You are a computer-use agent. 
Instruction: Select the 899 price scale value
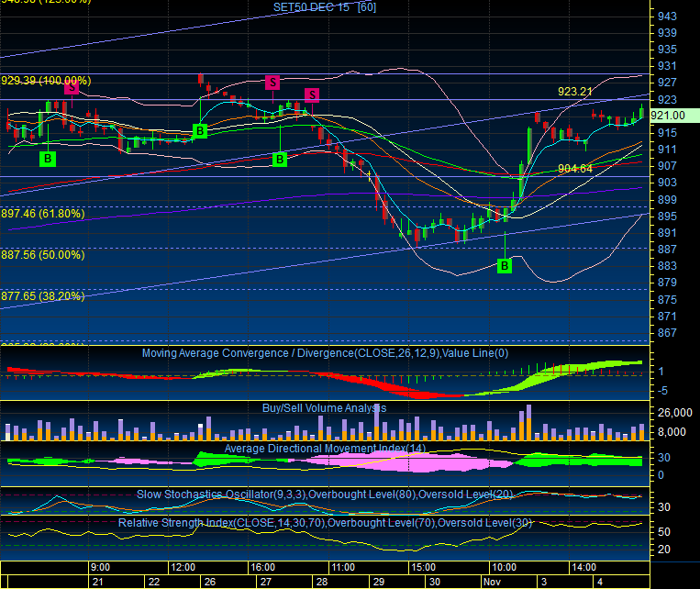click(667, 200)
